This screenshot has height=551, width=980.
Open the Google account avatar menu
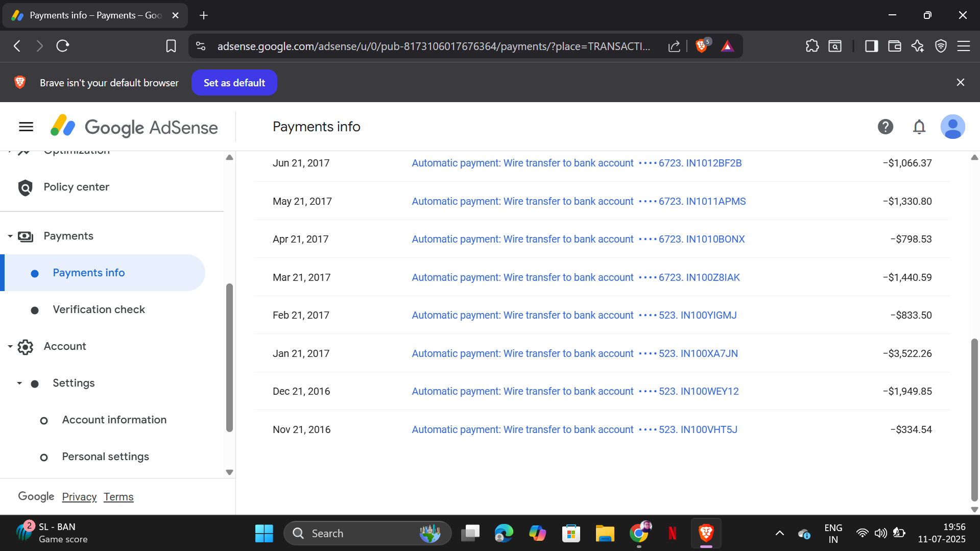coord(952,127)
